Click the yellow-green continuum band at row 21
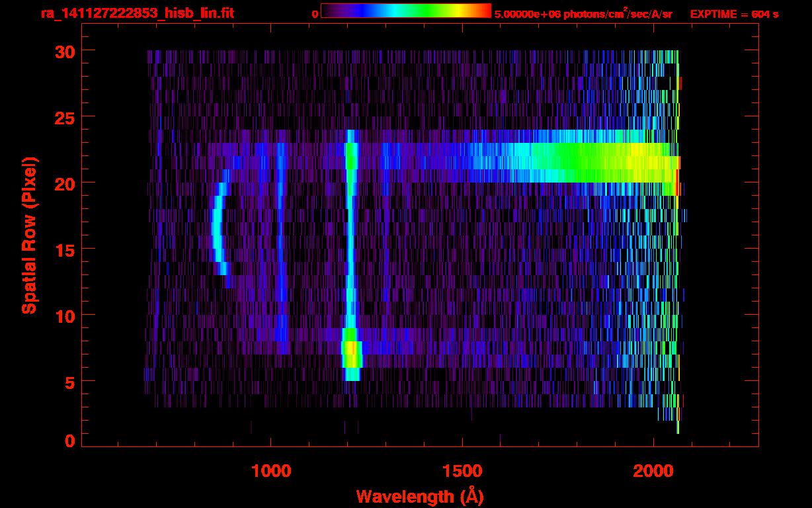The height and width of the screenshot is (508, 812). click(x=595, y=163)
